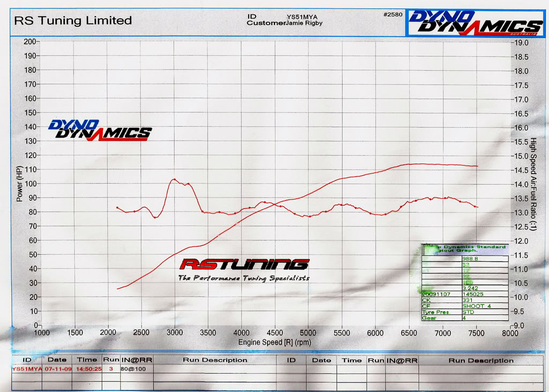Select the header ID value 'YS51MYA'
The width and height of the screenshot is (549, 392).
coord(302,17)
